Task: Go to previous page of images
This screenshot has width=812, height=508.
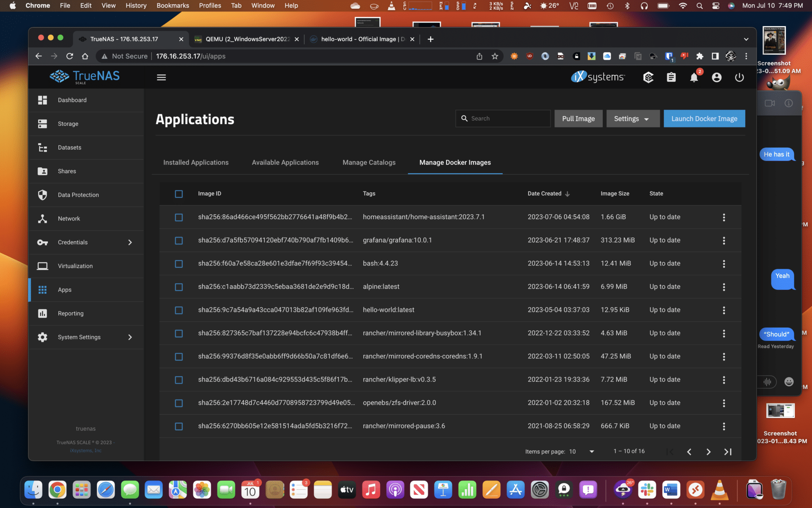Action: click(689, 452)
